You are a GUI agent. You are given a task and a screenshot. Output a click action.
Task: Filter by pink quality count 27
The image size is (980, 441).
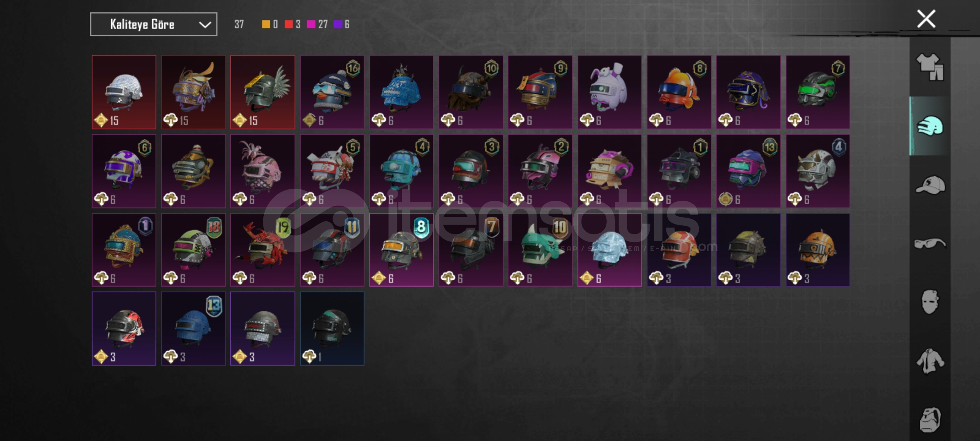pos(318,24)
